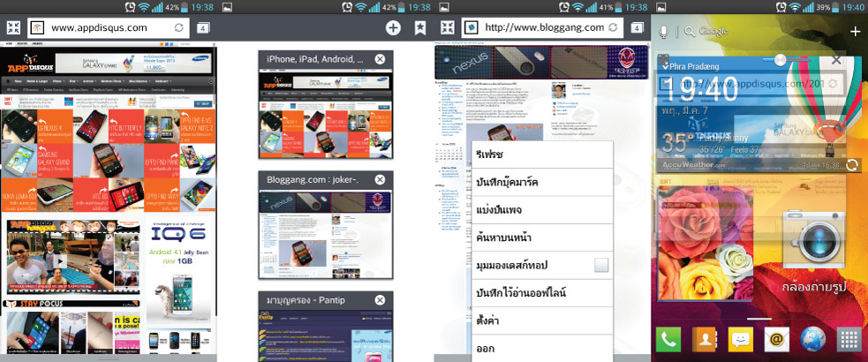This screenshot has height=362, width=868.
Task: Reload bloggang page using address bar refresh icon
Action: tap(613, 27)
